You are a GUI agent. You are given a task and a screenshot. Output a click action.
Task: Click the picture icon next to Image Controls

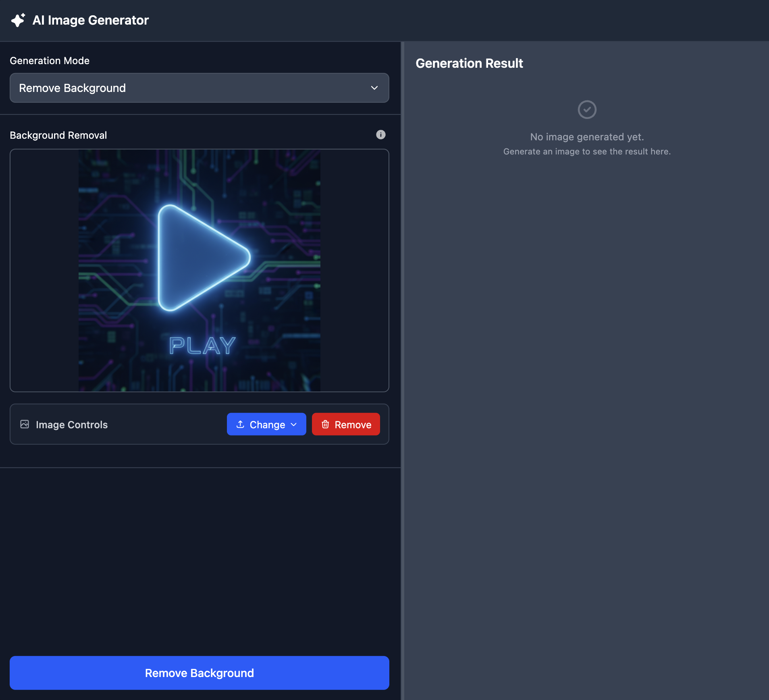tap(25, 424)
